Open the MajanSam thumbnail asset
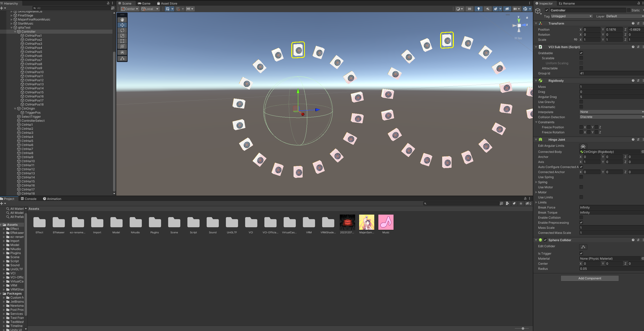The width and height of the screenshot is (644, 331). point(366,222)
